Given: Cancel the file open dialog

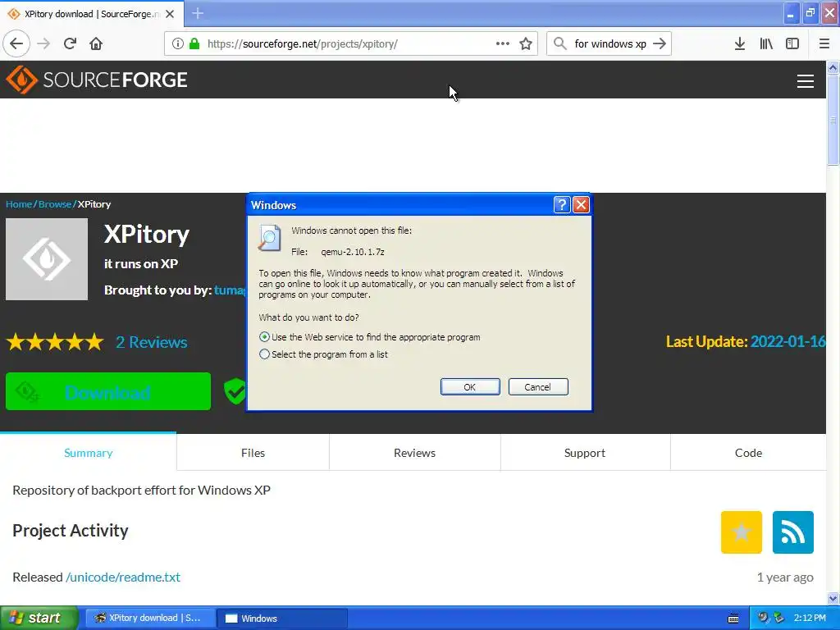Looking at the screenshot, I should point(538,387).
